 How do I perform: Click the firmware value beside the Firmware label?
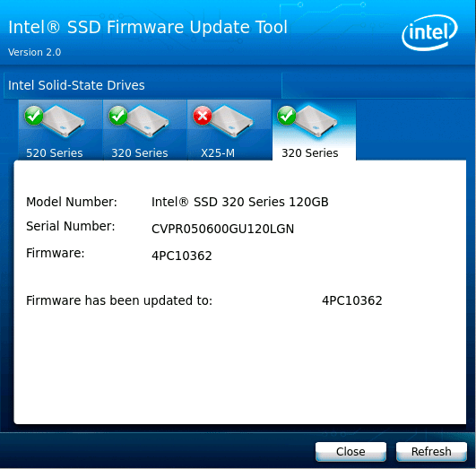tap(182, 256)
